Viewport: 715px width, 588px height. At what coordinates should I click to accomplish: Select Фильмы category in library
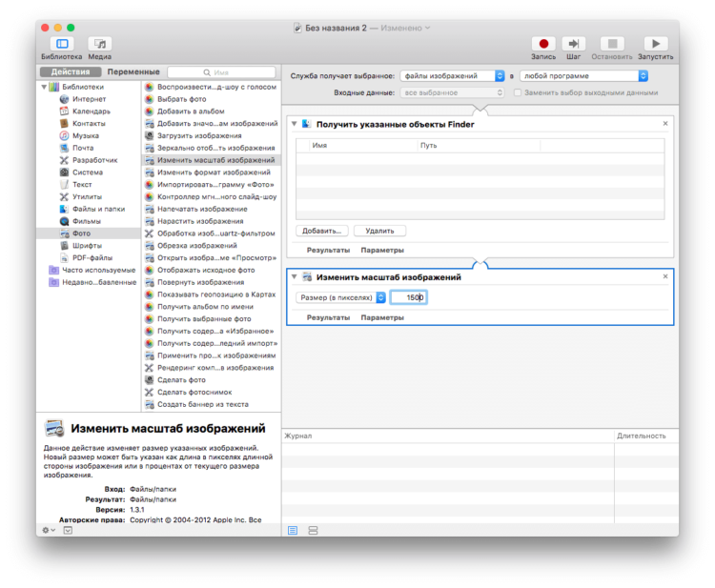click(x=86, y=221)
